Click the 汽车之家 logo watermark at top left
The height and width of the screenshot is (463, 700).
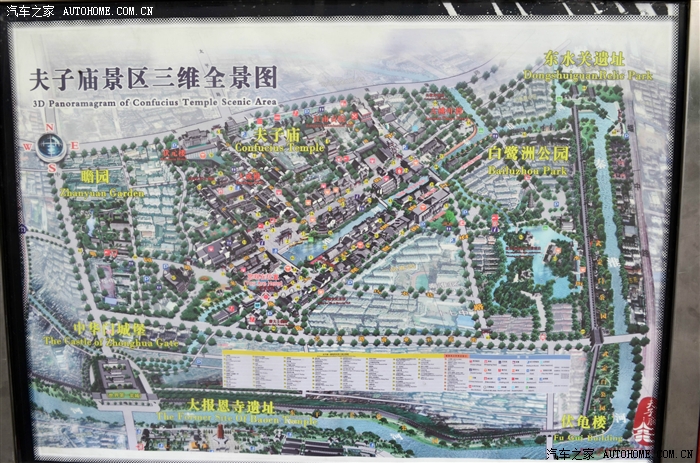29,10
